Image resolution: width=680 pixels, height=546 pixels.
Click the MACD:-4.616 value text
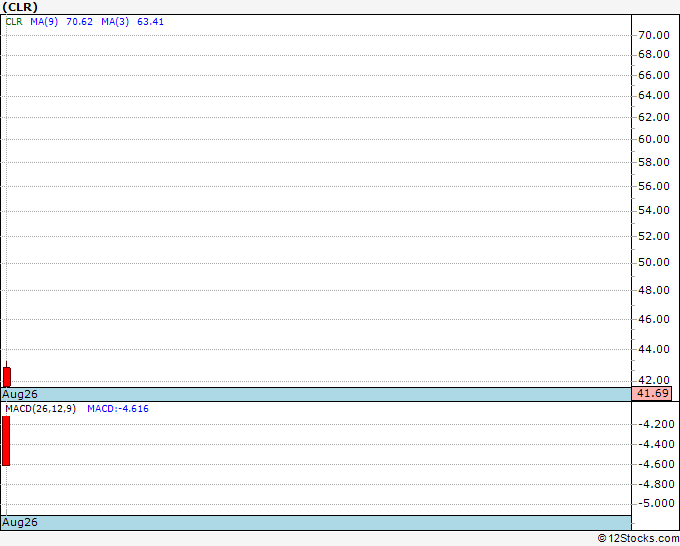pyautogui.click(x=118, y=409)
